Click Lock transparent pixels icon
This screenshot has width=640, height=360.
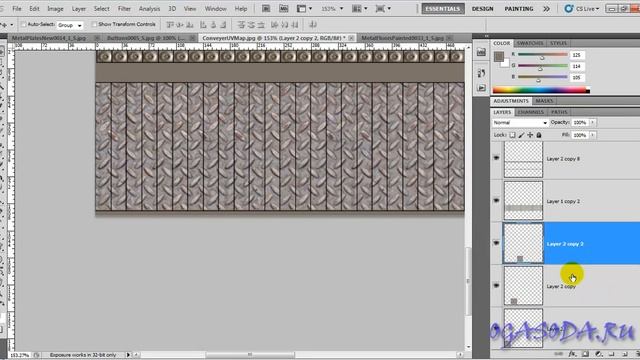512,135
